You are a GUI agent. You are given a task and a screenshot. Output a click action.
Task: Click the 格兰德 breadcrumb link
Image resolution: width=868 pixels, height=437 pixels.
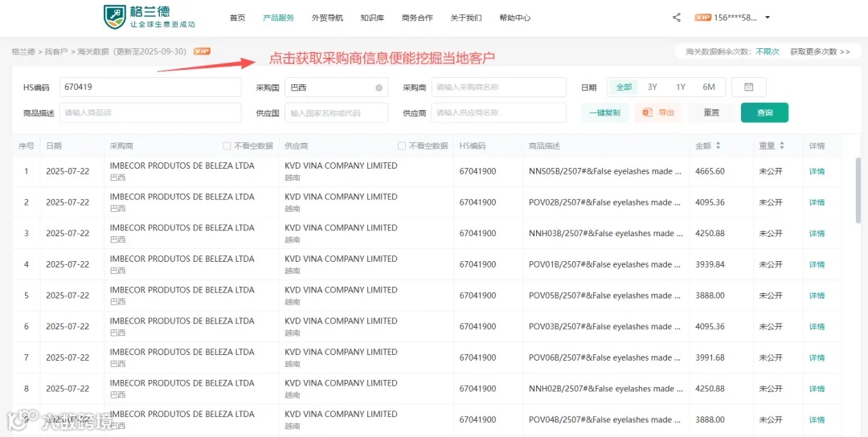click(23, 51)
